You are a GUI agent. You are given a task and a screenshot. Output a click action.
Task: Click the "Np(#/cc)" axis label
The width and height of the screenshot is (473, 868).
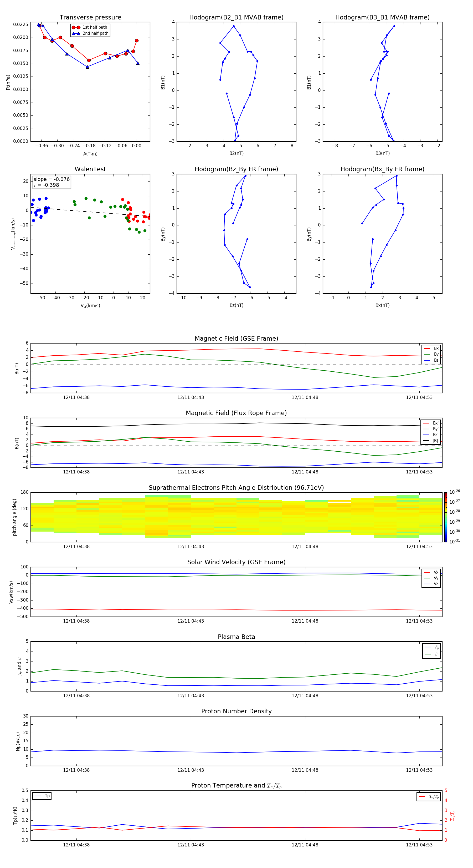point(18,741)
